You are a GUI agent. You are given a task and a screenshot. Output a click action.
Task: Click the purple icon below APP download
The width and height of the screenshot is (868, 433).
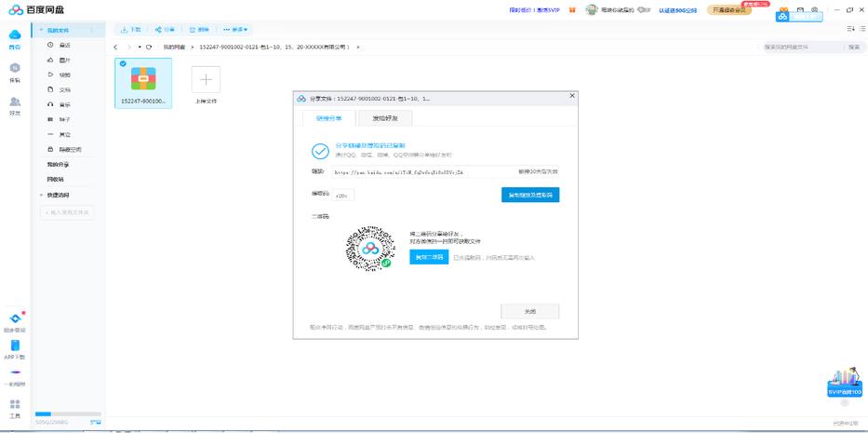tap(15, 372)
